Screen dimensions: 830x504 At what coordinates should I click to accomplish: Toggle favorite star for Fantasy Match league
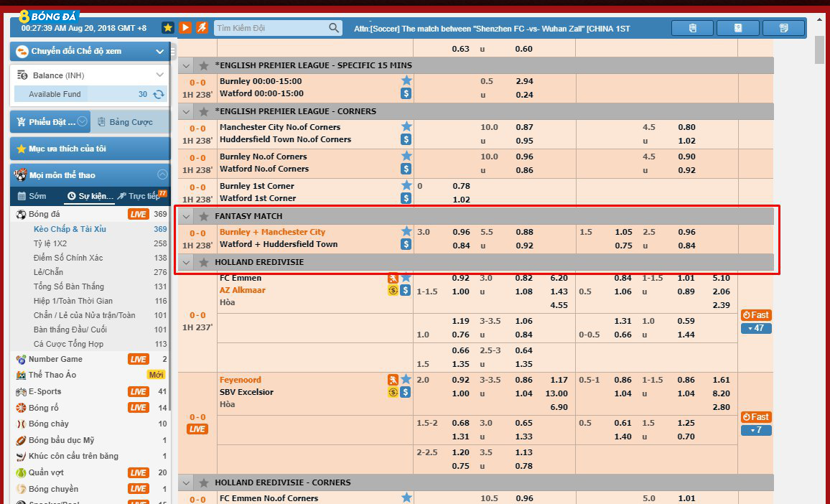click(204, 216)
